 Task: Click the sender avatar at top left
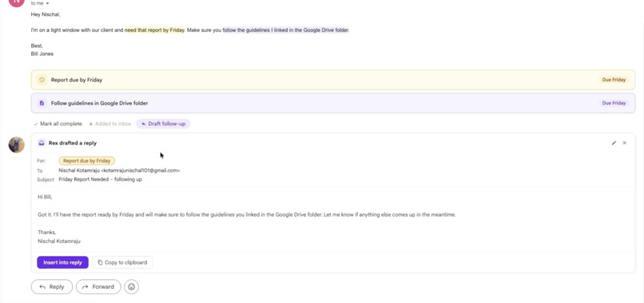(x=17, y=2)
